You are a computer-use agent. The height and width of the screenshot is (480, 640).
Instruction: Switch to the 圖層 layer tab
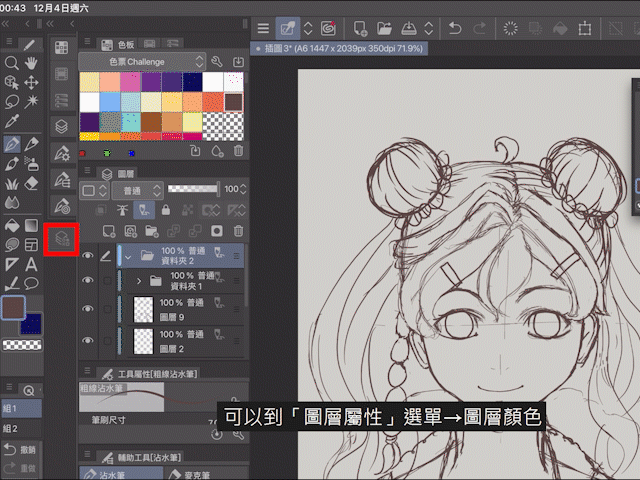point(118,174)
